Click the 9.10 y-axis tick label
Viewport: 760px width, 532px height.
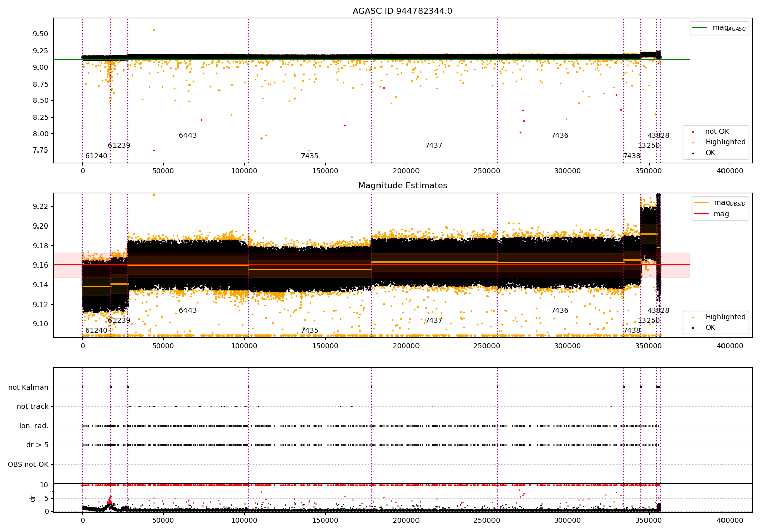(41, 324)
